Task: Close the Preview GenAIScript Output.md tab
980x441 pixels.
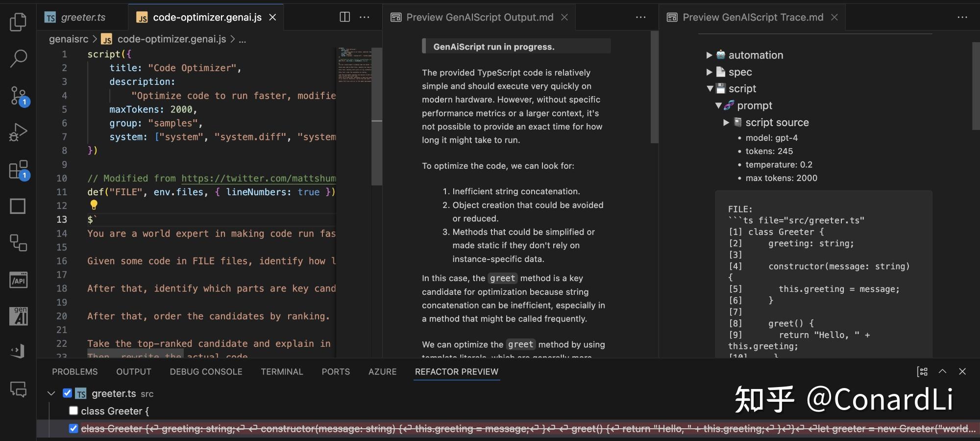Action: [564, 17]
